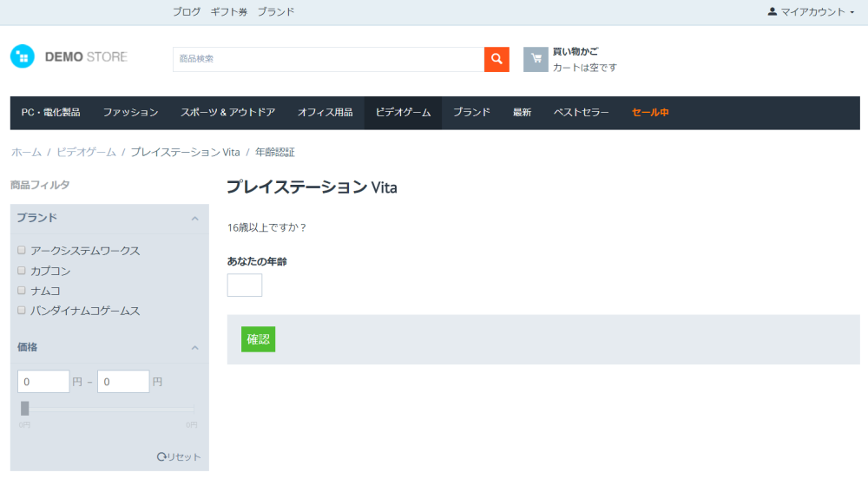Click the 16歳以上ですか？ question text
This screenshot has width=868, height=479.
tap(266, 227)
